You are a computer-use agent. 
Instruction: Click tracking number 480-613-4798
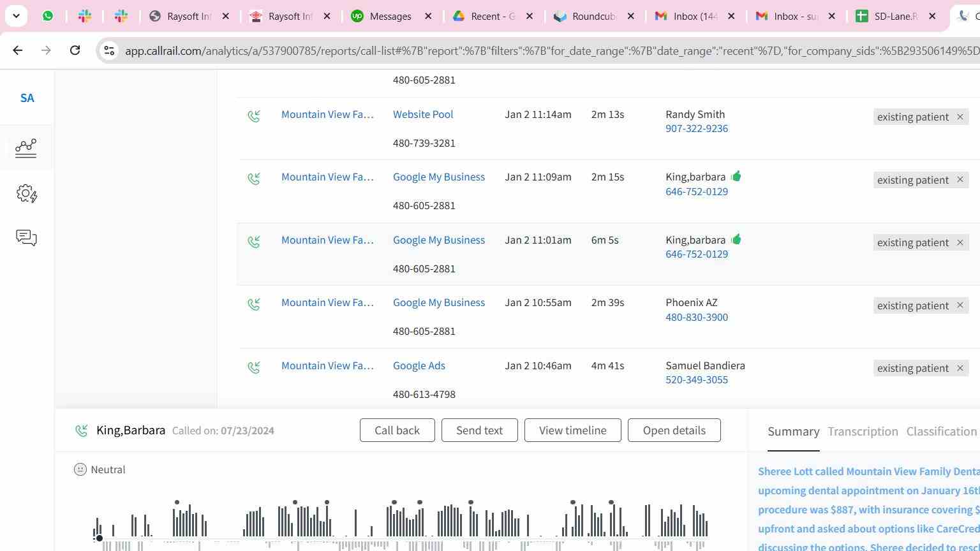click(424, 394)
